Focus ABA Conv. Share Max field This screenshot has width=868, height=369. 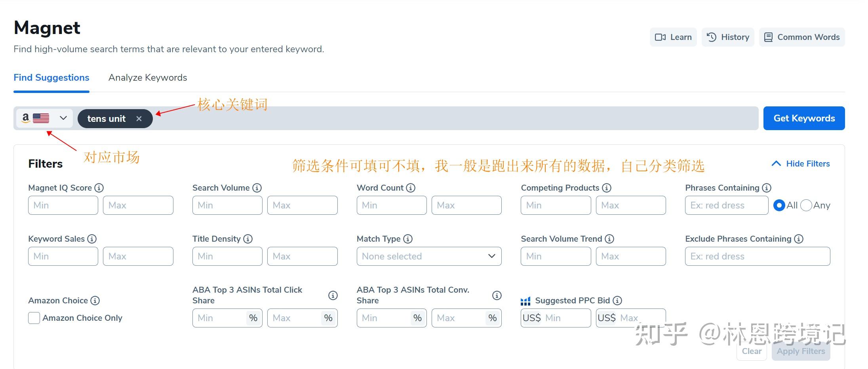[x=466, y=318]
